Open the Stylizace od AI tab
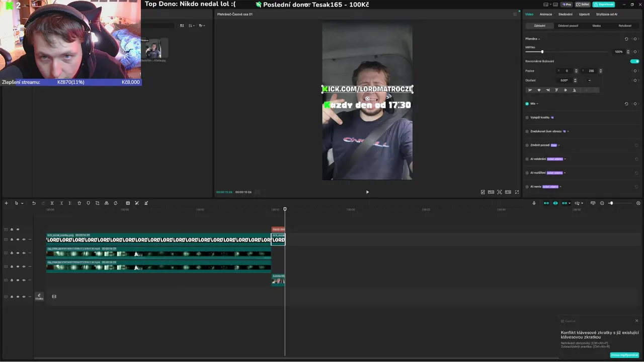This screenshot has height=362, width=644. [607, 14]
